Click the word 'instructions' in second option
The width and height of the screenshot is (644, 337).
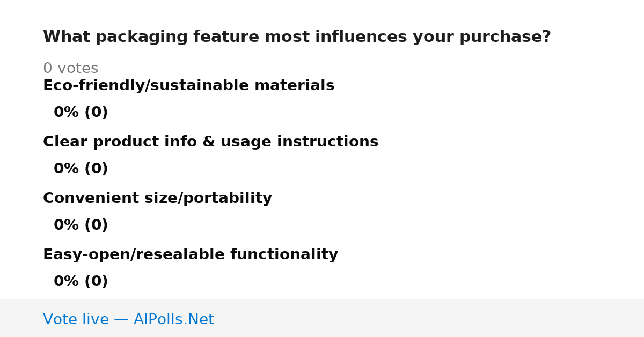pos(327,142)
